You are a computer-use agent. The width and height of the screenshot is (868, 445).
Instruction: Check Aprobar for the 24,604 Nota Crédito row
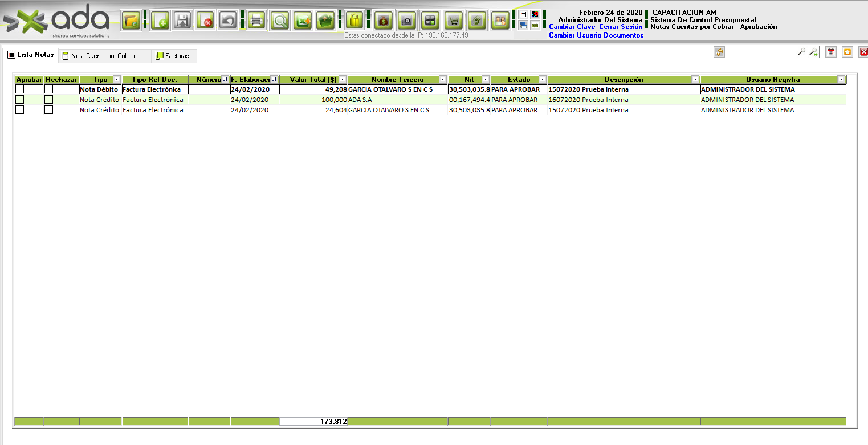point(20,110)
